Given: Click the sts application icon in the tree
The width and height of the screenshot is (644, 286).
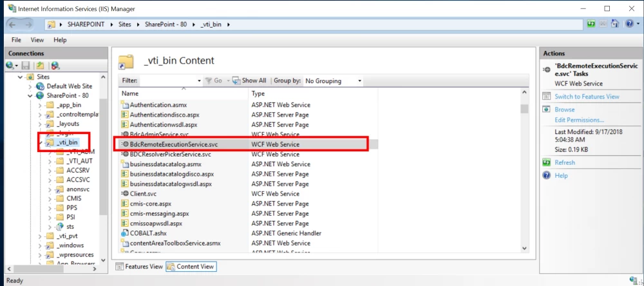Looking at the screenshot, I should tap(59, 227).
